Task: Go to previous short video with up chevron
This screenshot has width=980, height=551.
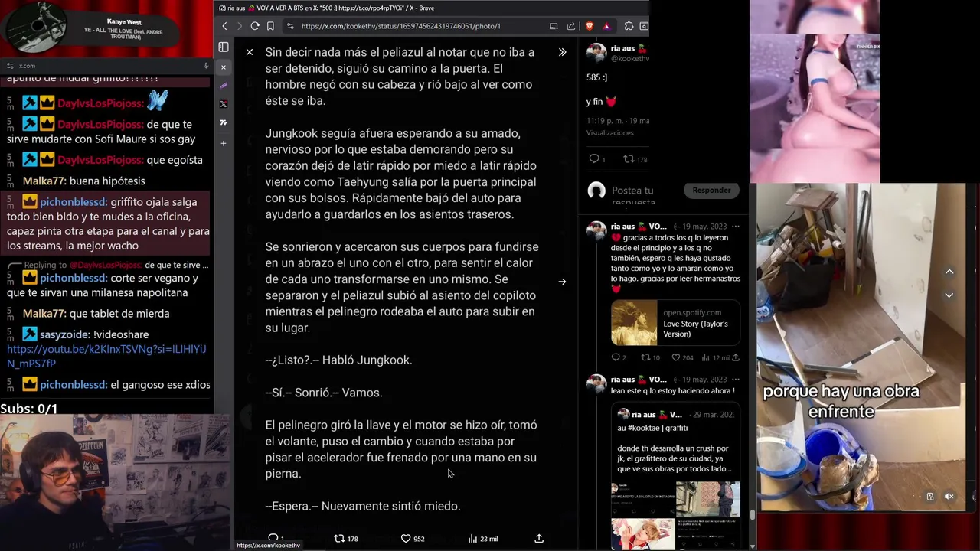Action: (949, 272)
